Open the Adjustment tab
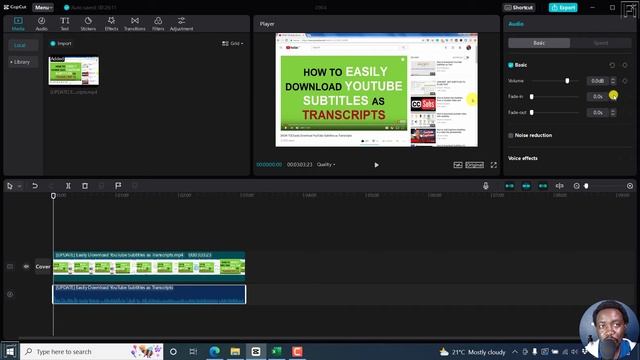The height and width of the screenshot is (360, 640). coord(182,24)
